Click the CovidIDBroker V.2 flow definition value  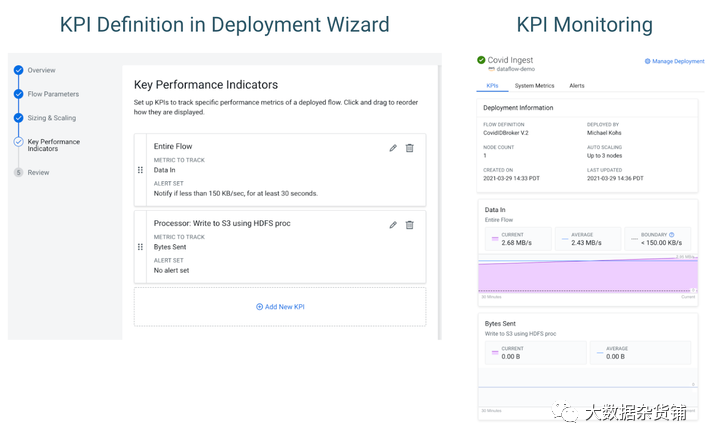tap(506, 133)
